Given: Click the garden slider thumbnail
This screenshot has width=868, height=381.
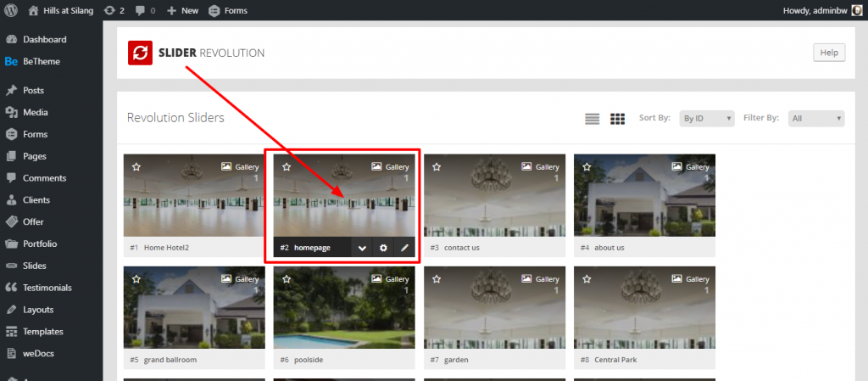Looking at the screenshot, I should tap(495, 308).
